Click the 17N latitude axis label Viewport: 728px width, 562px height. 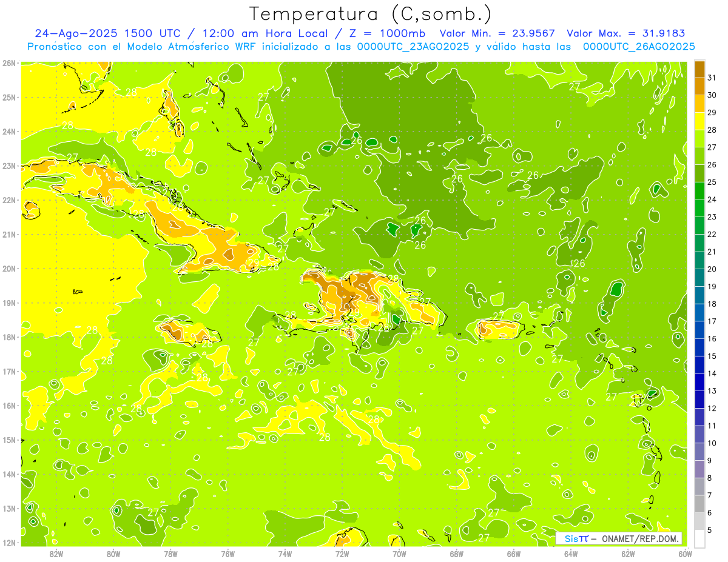(x=8, y=371)
